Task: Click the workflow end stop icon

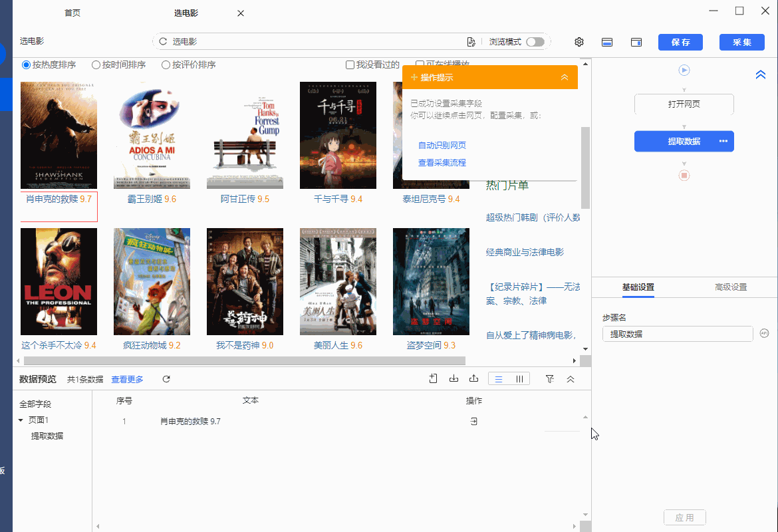Action: 684,175
